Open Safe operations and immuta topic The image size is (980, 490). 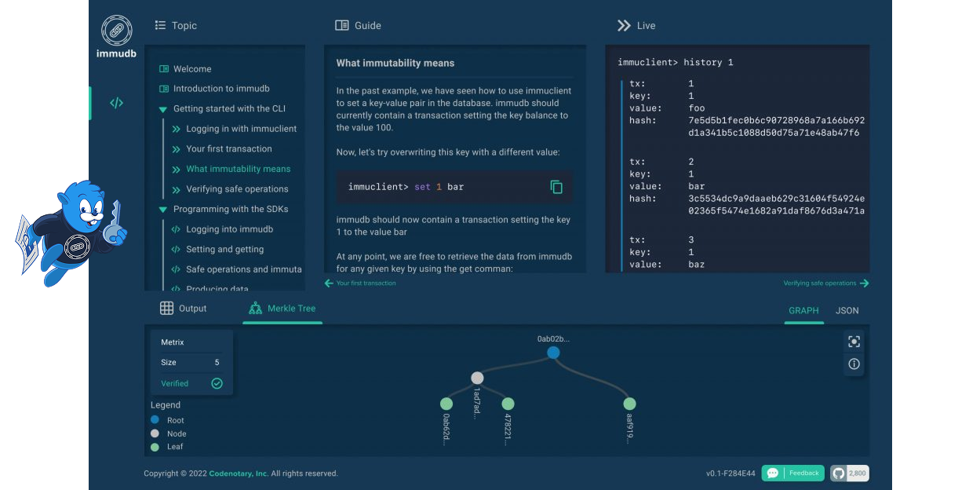coord(244,269)
